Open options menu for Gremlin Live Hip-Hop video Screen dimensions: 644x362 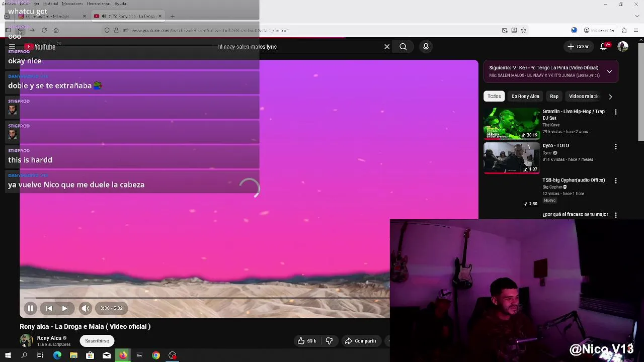(615, 112)
